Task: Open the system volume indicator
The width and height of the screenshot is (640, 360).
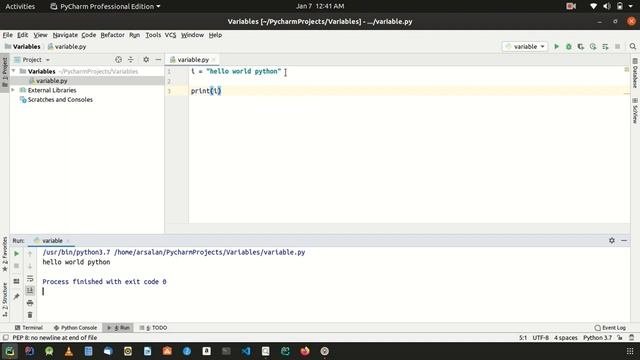Action: [607, 6]
